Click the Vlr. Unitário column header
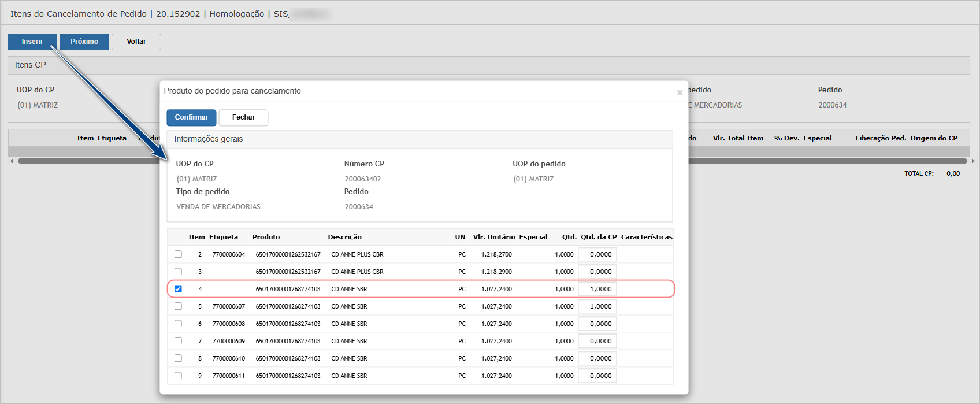The image size is (980, 404). tap(494, 237)
